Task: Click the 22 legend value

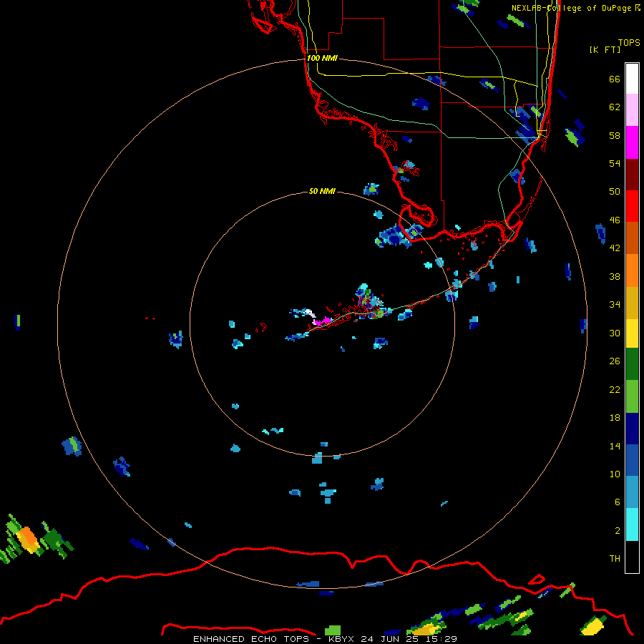Action: pyautogui.click(x=615, y=389)
